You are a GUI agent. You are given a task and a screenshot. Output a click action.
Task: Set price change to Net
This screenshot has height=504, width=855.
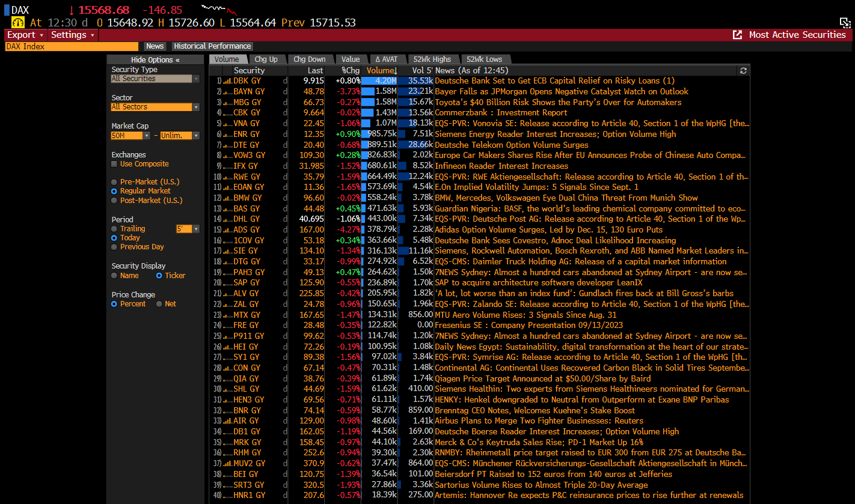(x=159, y=304)
